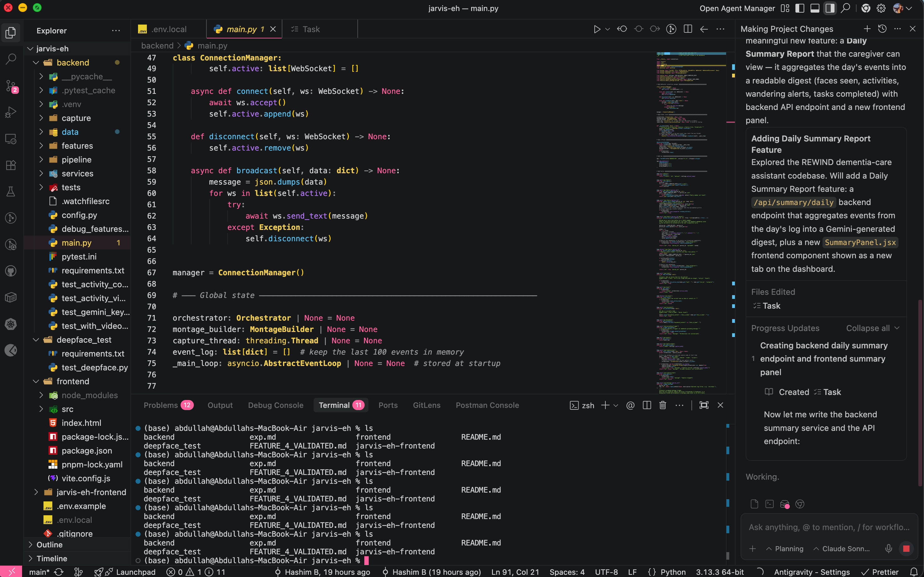Viewport: 924px width, 577px height.
Task: Kill terminal with the trash icon
Action: pos(662,405)
